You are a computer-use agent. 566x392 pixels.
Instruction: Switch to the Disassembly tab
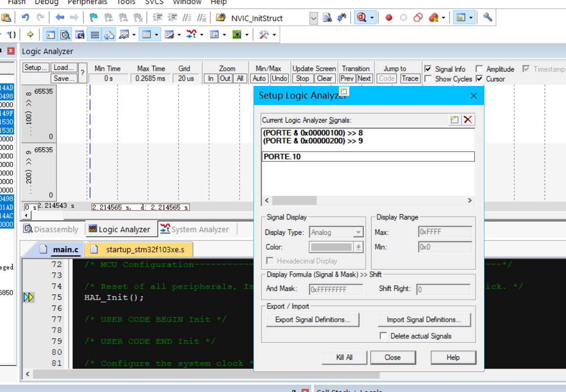coord(51,229)
